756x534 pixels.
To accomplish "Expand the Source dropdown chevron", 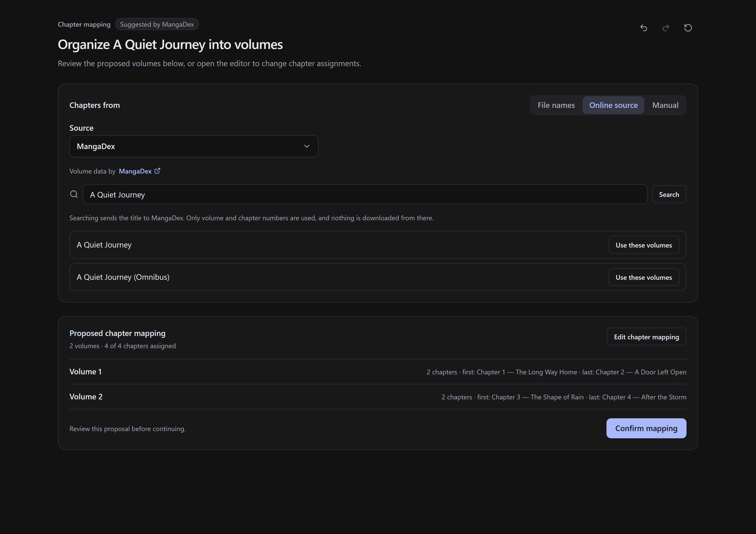I will [306, 146].
